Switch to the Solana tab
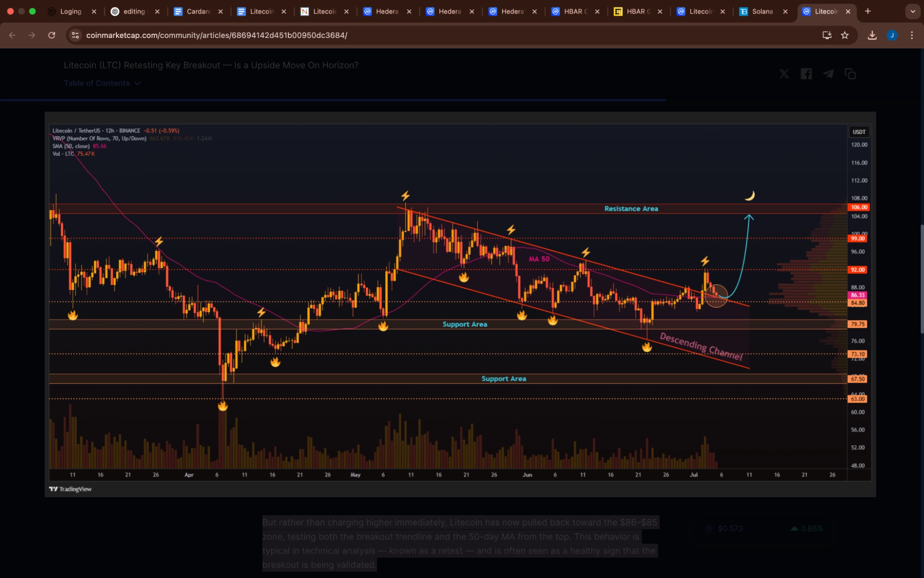Image resolution: width=924 pixels, height=578 pixels. tap(762, 11)
